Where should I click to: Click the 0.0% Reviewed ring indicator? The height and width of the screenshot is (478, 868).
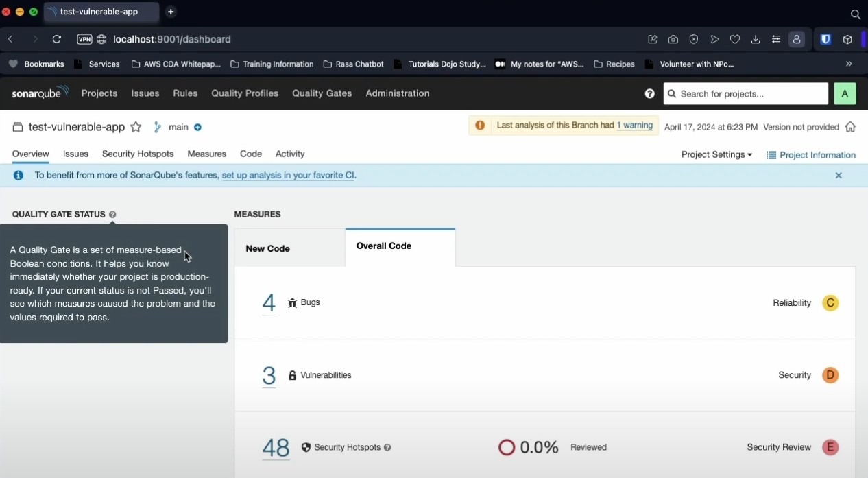[x=506, y=447]
